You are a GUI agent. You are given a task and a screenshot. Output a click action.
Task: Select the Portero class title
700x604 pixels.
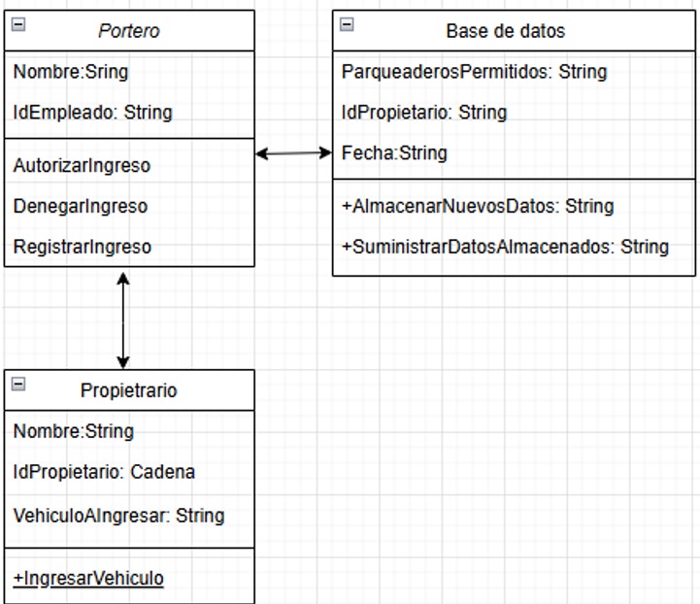coord(128,31)
